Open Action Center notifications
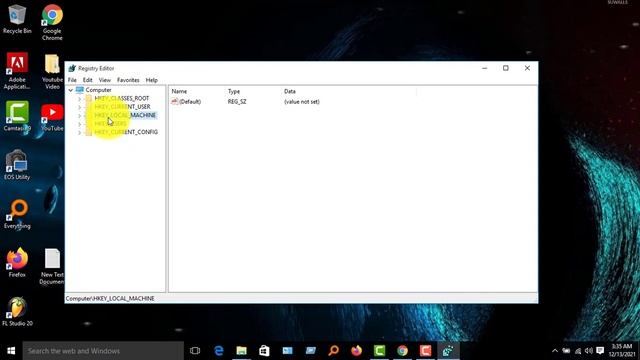The image size is (640, 360). (600, 351)
